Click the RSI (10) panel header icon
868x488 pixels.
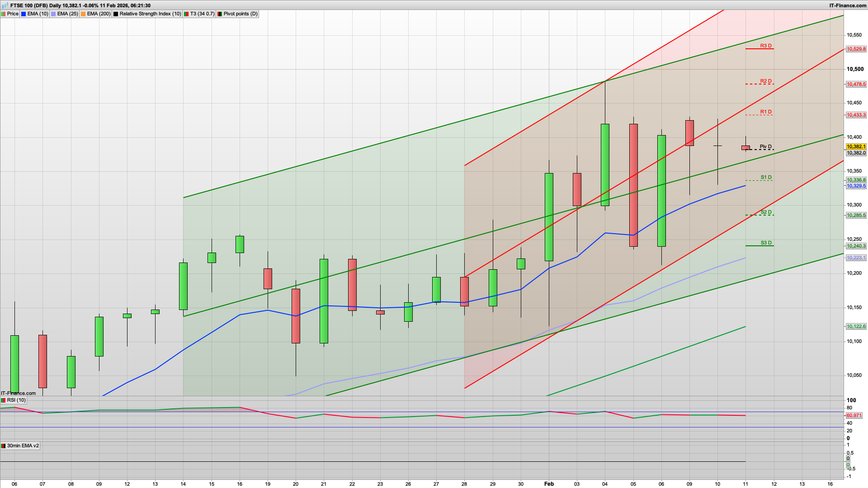coord(4,400)
